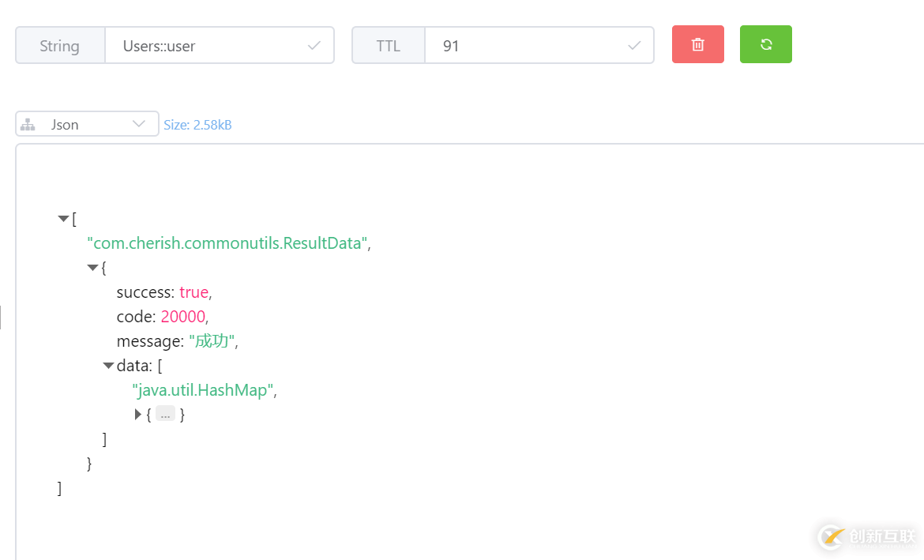The image size is (924, 560).
Task: Click the green refresh key icon
Action: click(765, 44)
